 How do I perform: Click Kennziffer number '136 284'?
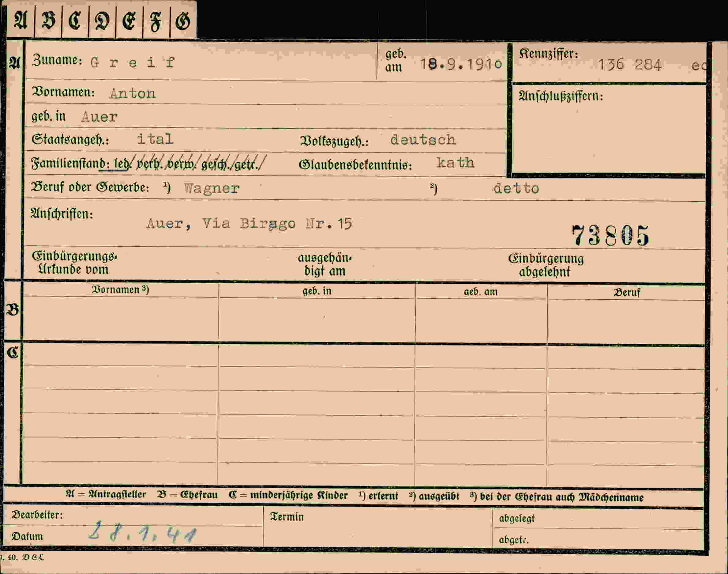tap(629, 65)
